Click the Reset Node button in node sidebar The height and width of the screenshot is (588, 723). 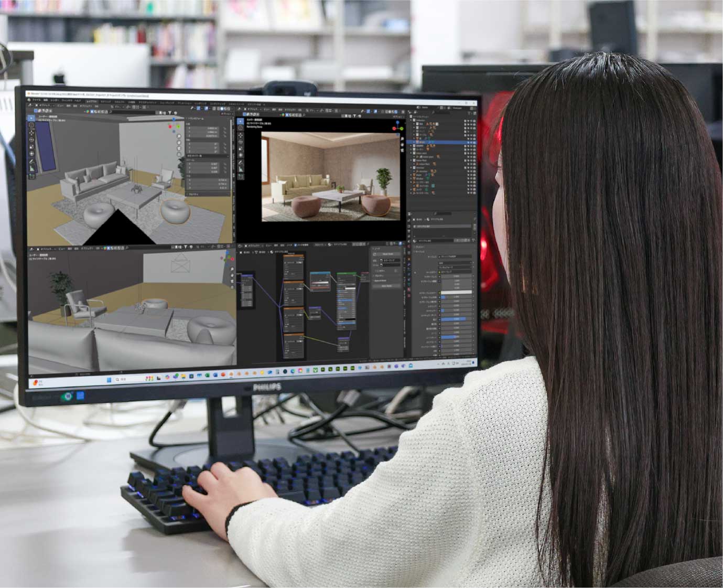coord(387,254)
